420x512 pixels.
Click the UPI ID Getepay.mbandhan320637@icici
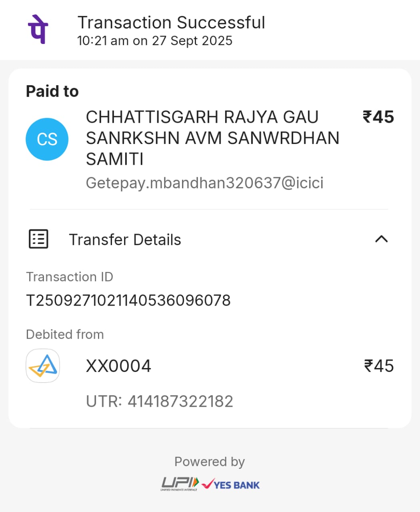(x=204, y=183)
